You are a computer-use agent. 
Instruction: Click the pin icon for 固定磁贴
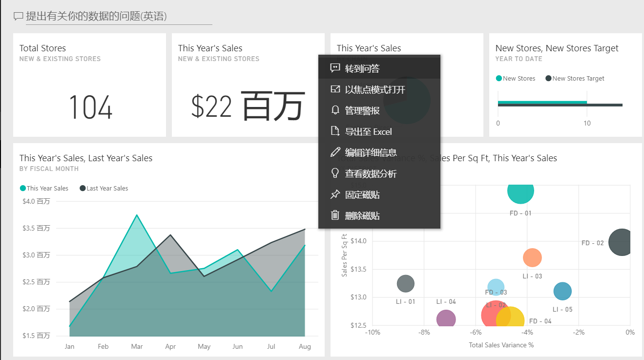(335, 194)
